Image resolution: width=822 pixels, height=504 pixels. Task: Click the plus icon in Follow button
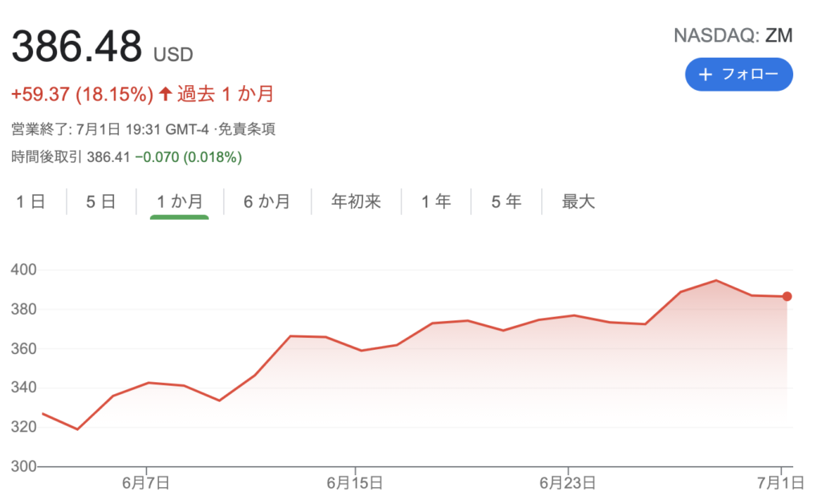pyautogui.click(x=706, y=75)
